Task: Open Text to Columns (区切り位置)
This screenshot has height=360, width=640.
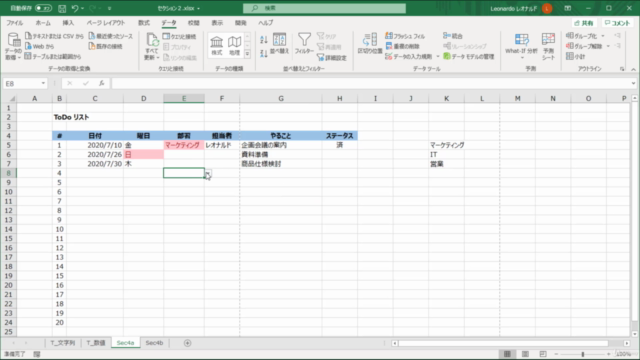Action: point(370,44)
